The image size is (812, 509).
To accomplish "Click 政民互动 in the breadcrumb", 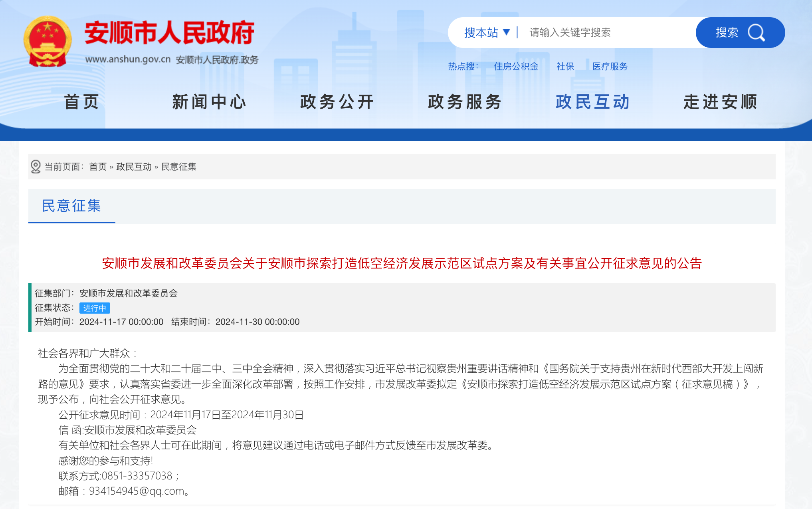I will 134,167.
